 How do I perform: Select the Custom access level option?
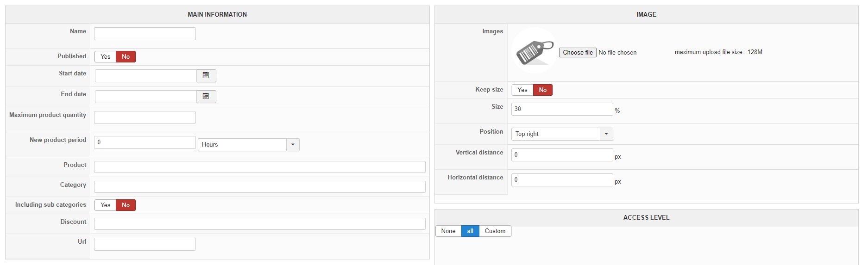(x=495, y=231)
